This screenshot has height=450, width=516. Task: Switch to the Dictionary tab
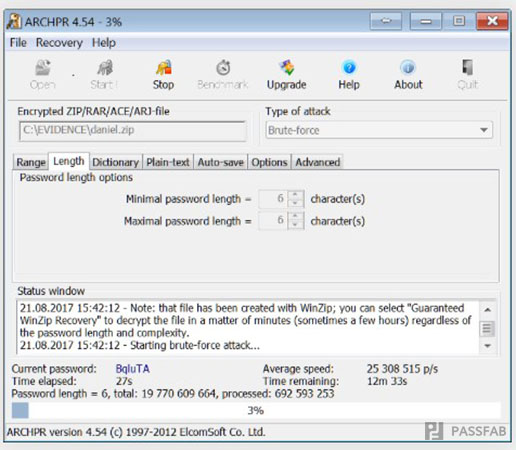pyautogui.click(x=116, y=162)
